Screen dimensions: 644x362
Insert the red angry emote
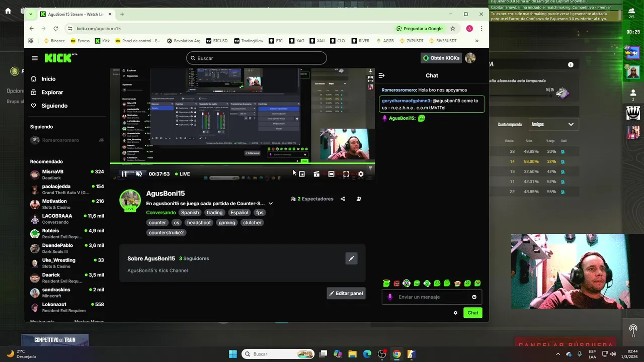(396, 283)
